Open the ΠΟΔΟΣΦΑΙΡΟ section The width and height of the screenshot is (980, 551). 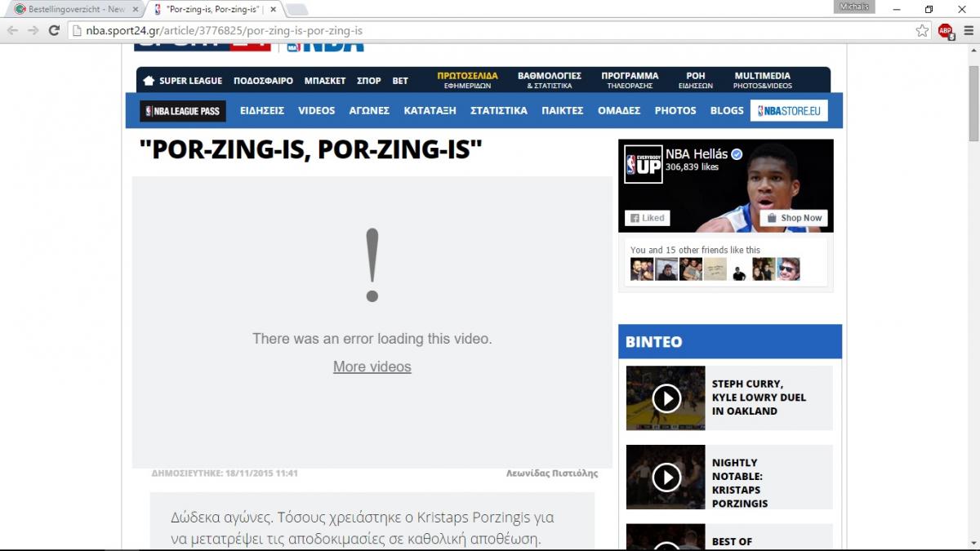click(263, 81)
